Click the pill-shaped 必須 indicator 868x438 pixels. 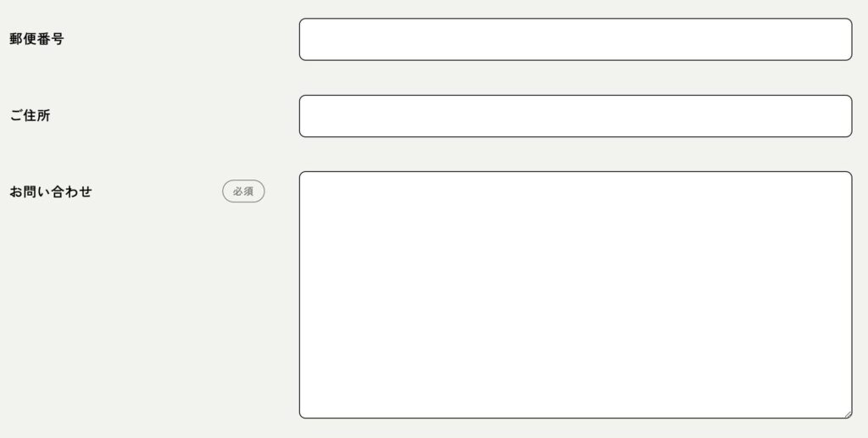[x=243, y=191]
